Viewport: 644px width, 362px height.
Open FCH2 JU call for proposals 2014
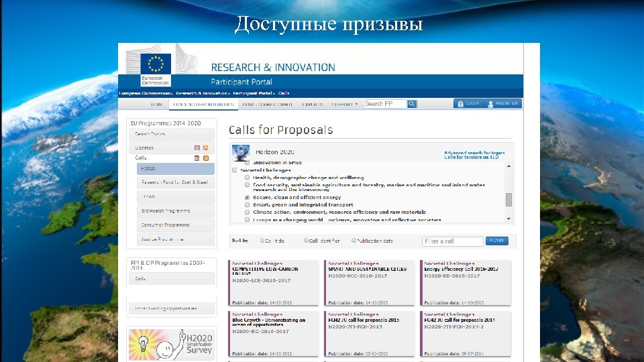point(466,334)
